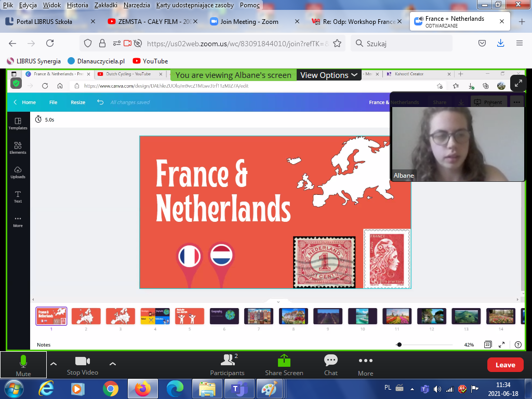Open the Canva Uploads panel
The width and height of the screenshot is (532, 399).
click(18, 172)
